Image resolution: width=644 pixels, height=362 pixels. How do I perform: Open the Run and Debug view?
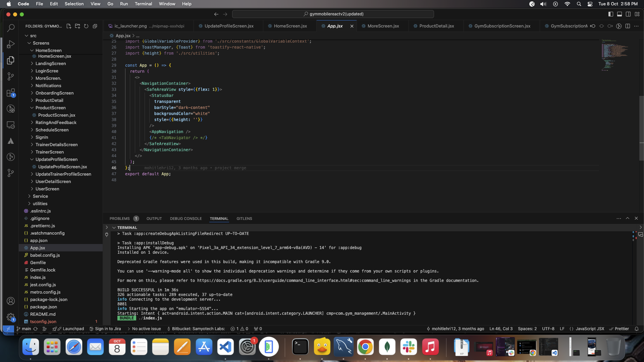click(11, 44)
